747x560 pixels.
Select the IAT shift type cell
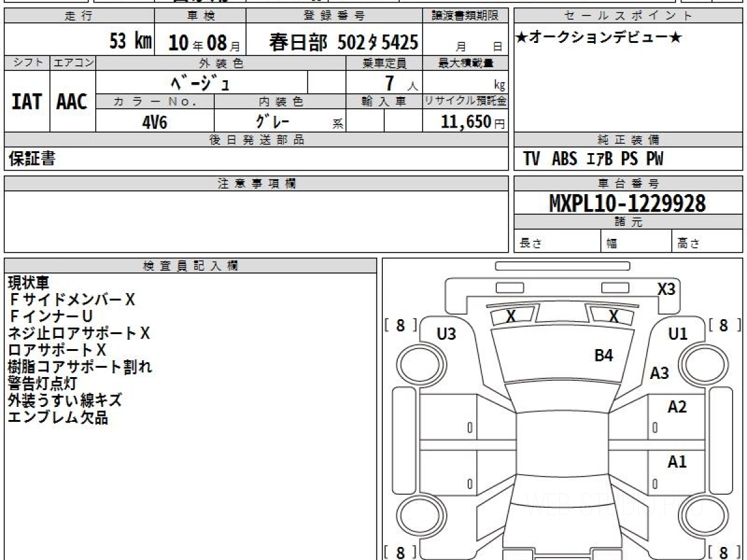27,102
